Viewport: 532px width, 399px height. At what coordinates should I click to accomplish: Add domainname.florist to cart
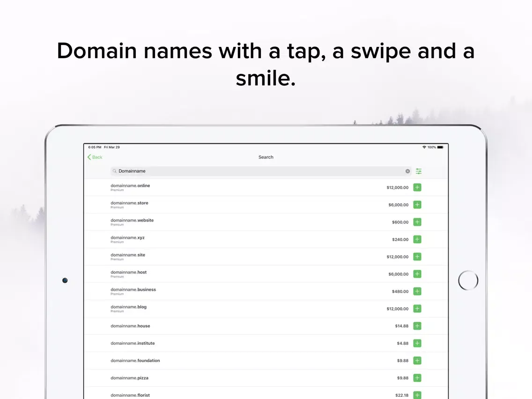point(417,395)
